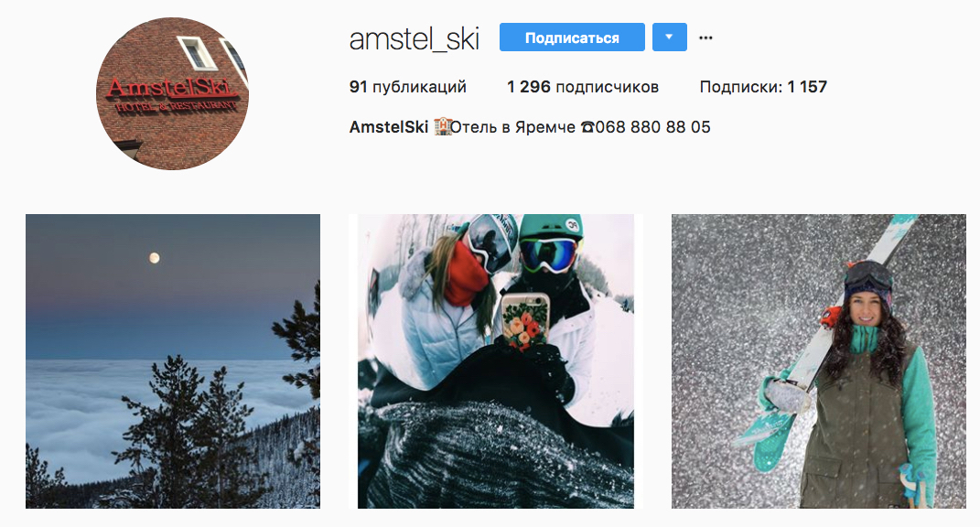
Task: Click the floral phone case in the selfie
Action: [x=526, y=321]
